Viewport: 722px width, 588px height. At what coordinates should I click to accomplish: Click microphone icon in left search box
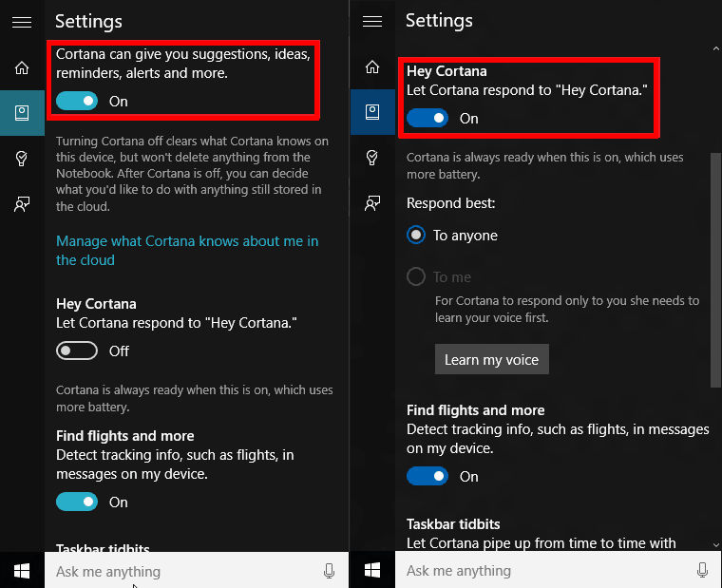point(329,571)
